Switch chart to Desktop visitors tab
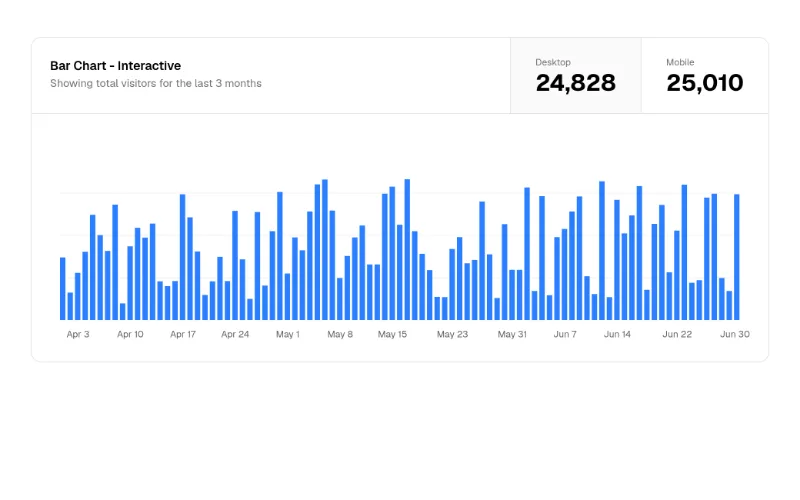The image size is (800, 500). click(x=576, y=76)
